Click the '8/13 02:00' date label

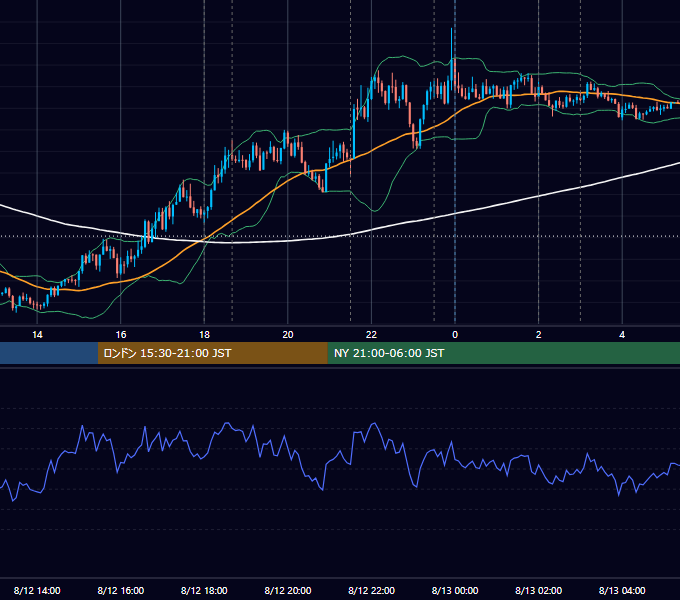(539, 590)
